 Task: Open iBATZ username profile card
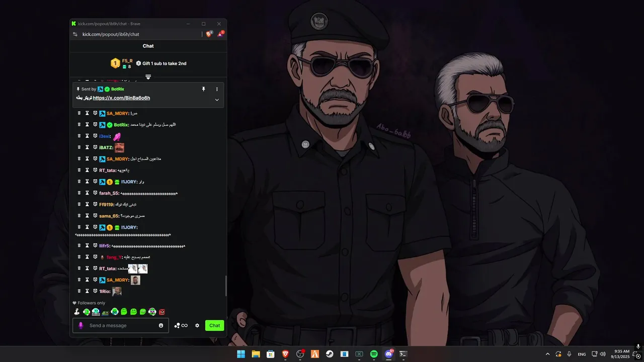pos(106,147)
